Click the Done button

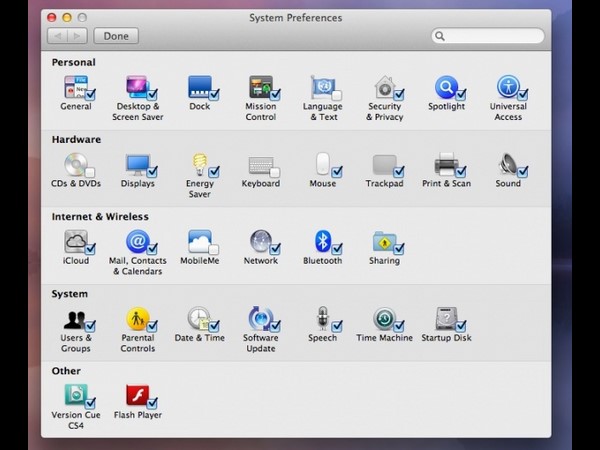coord(116,36)
